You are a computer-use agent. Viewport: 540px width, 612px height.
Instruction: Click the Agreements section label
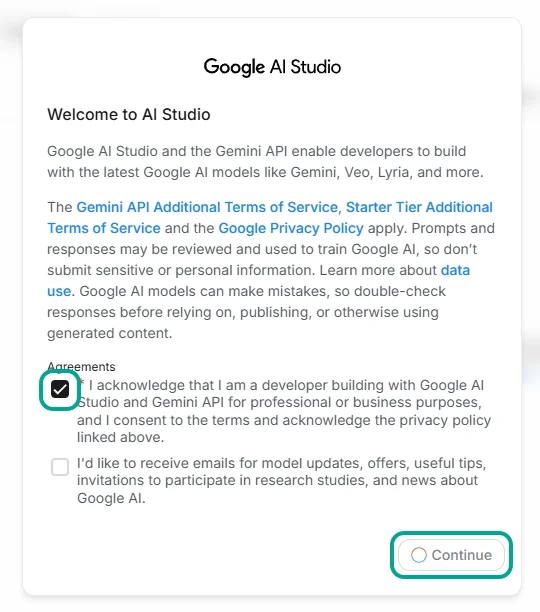(x=81, y=366)
